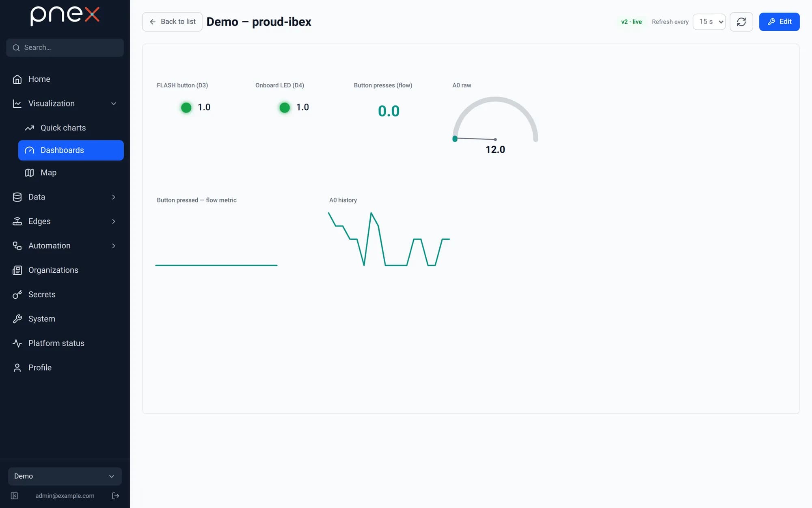Click the Quick charts trend icon
Viewport: 812px width, 508px height.
click(x=29, y=128)
